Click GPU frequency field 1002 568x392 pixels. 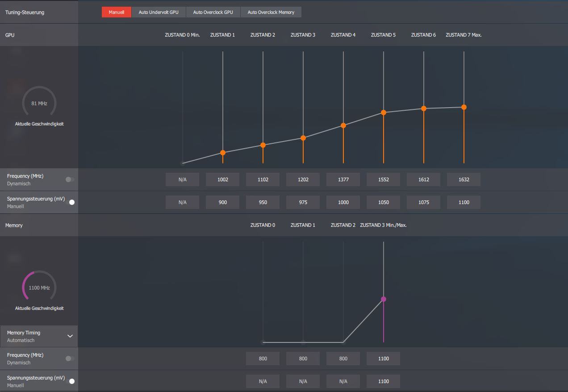pyautogui.click(x=223, y=179)
